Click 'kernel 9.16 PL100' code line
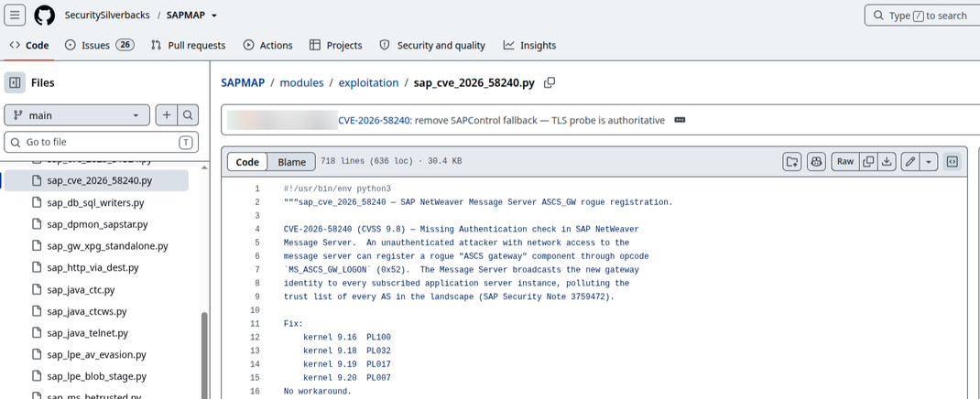Viewport: 980px width, 399px height. click(347, 337)
